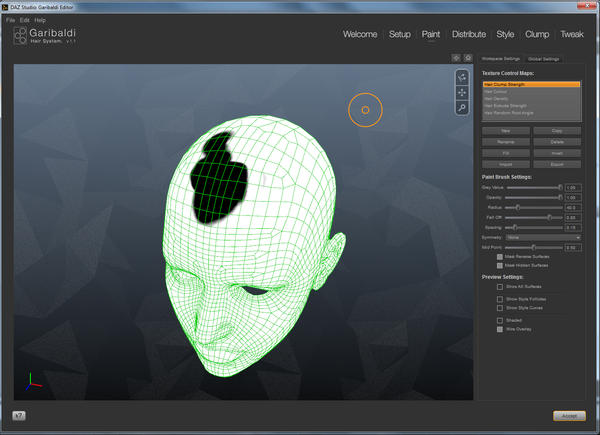The width and height of the screenshot is (600, 435).
Task: Adjust the Mid Point slider
Action: click(534, 248)
